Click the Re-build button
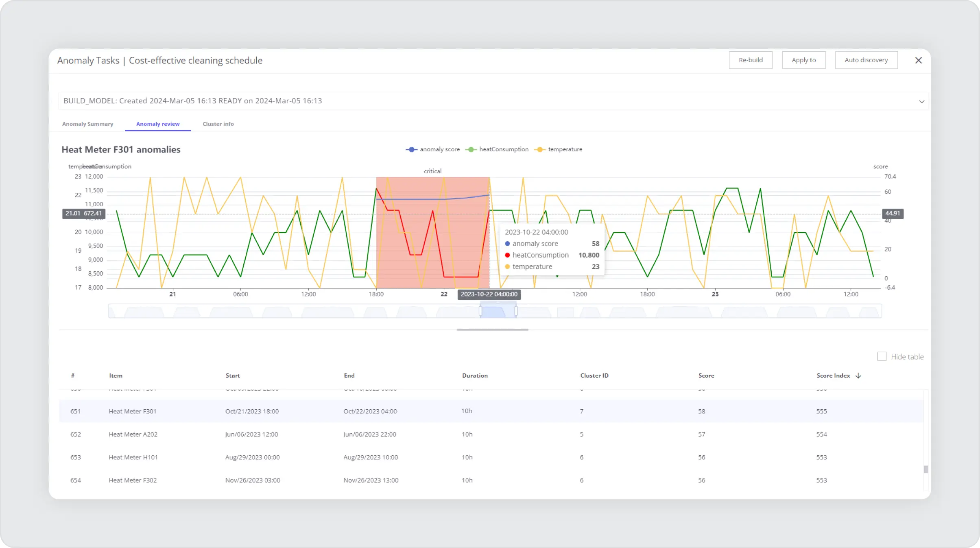 [751, 60]
